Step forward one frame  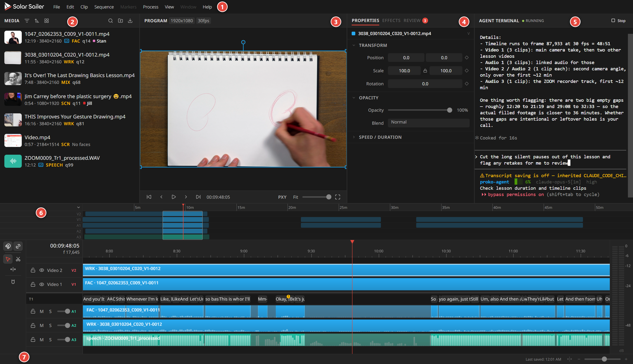click(x=186, y=197)
